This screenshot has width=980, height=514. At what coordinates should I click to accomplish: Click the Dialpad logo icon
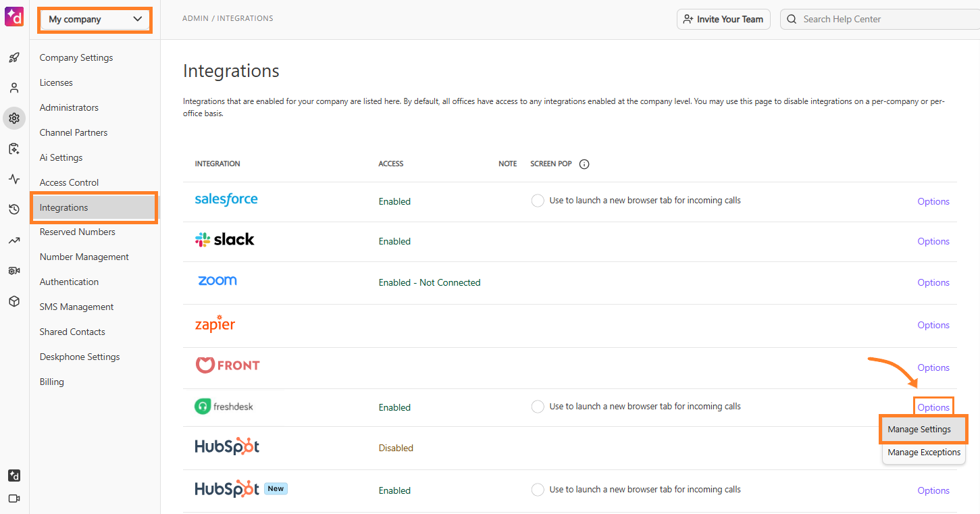click(14, 17)
